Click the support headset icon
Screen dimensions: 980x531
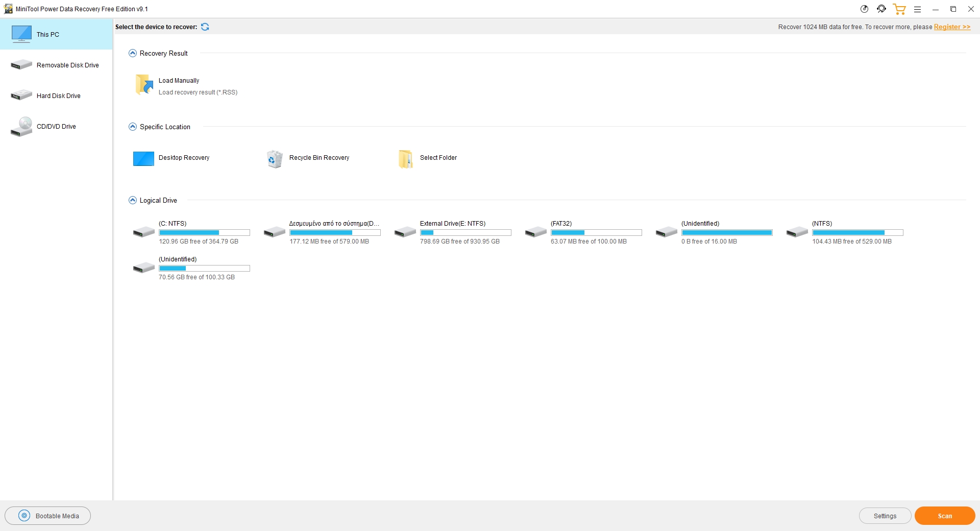click(881, 9)
